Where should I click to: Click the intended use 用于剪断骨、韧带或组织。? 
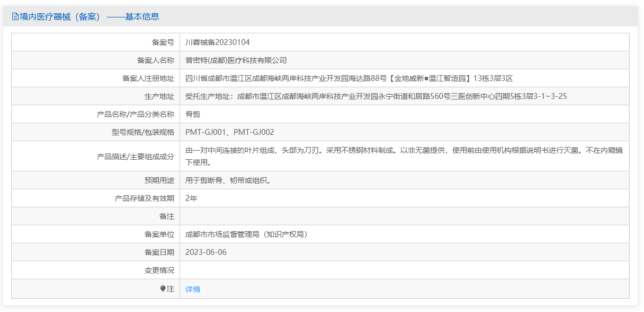(x=228, y=180)
